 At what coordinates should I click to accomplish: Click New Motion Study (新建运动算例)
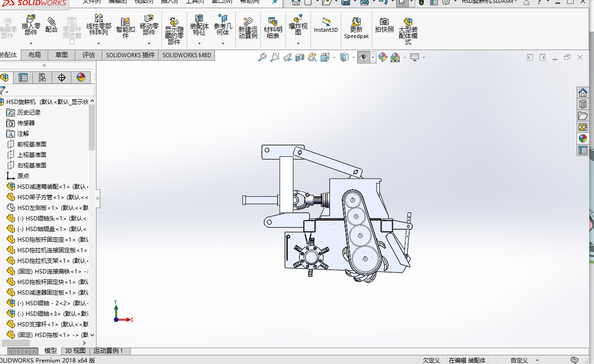248,28
